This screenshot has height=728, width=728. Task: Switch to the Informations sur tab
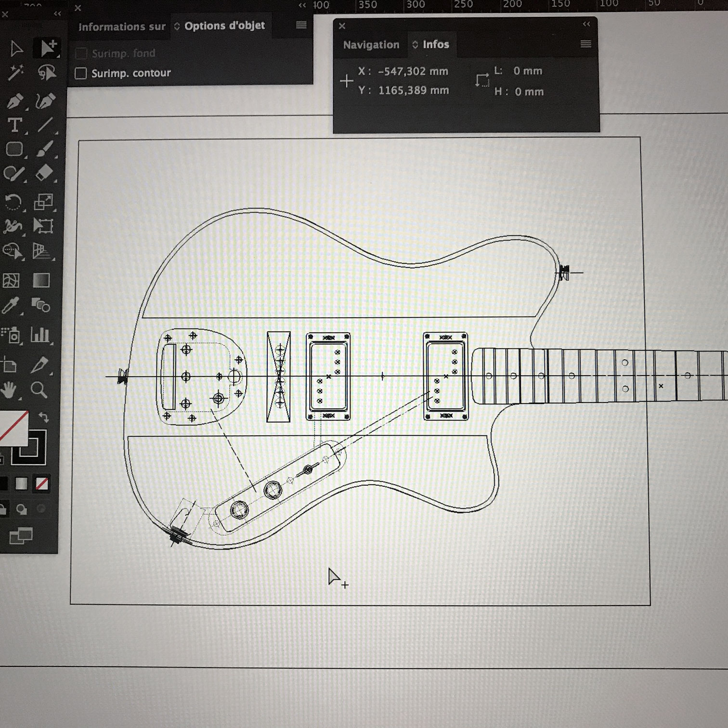coord(121,27)
